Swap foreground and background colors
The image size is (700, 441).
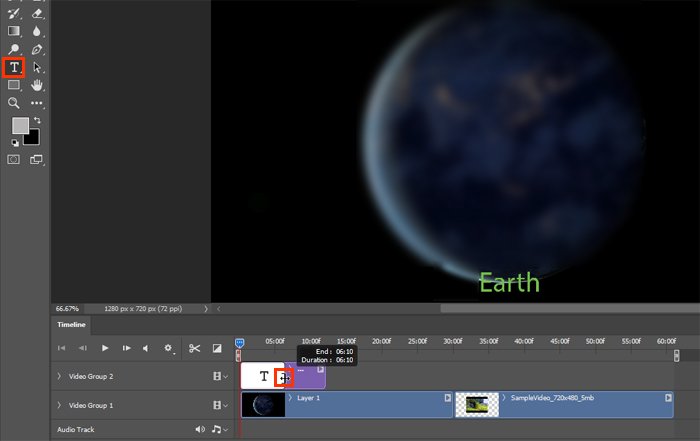point(37,120)
